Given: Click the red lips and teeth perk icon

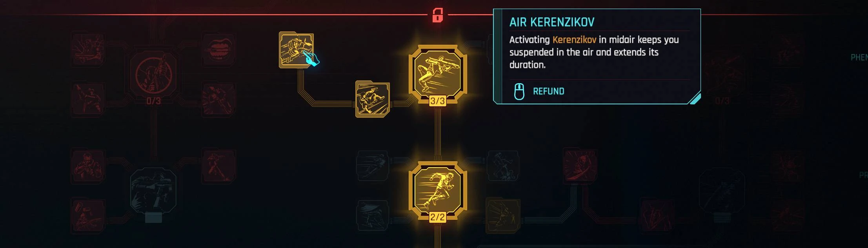Looking at the screenshot, I should 219,50.
